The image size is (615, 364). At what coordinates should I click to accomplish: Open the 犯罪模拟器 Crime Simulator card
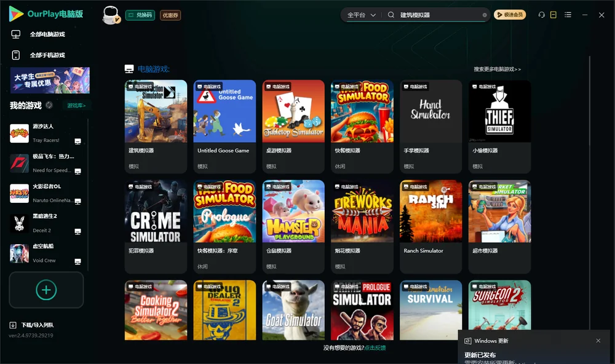pos(156,226)
